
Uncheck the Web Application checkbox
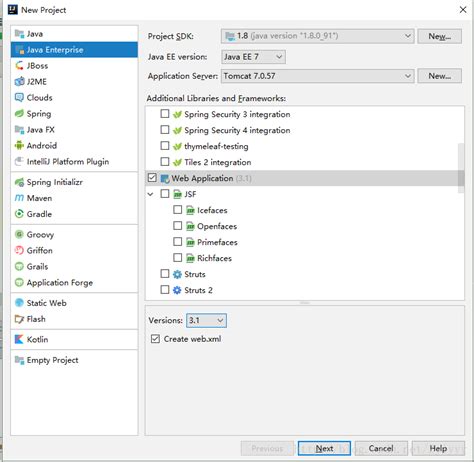pyautogui.click(x=152, y=178)
